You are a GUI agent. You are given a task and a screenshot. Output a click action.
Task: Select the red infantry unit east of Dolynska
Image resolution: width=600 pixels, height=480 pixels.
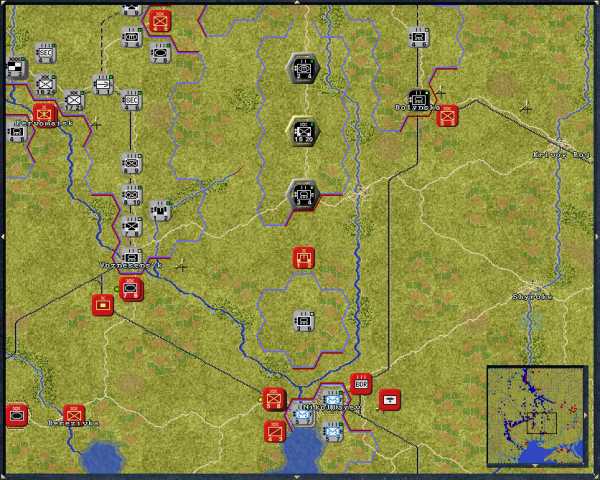[447, 116]
